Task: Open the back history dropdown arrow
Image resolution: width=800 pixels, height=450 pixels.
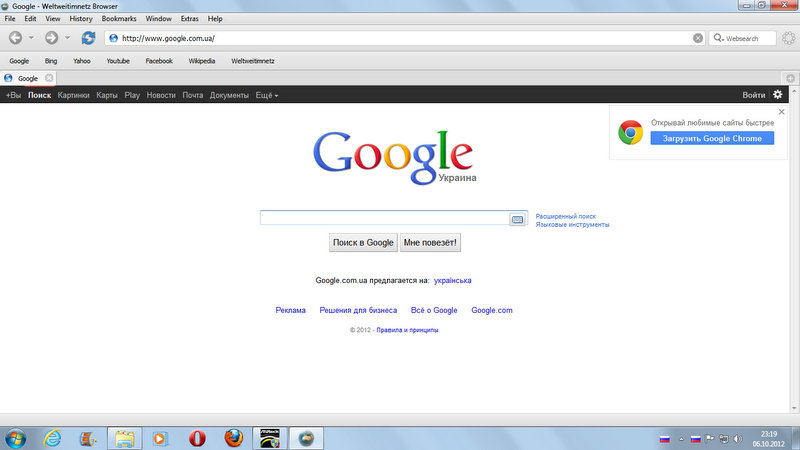Action: (x=31, y=38)
